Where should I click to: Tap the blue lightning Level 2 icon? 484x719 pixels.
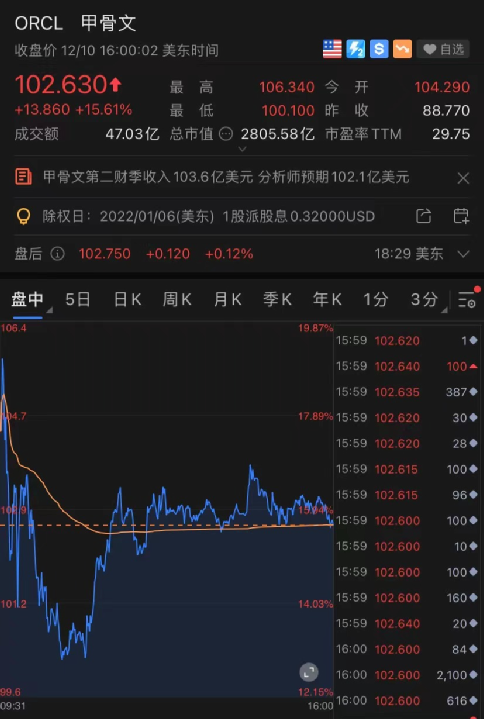tap(356, 49)
